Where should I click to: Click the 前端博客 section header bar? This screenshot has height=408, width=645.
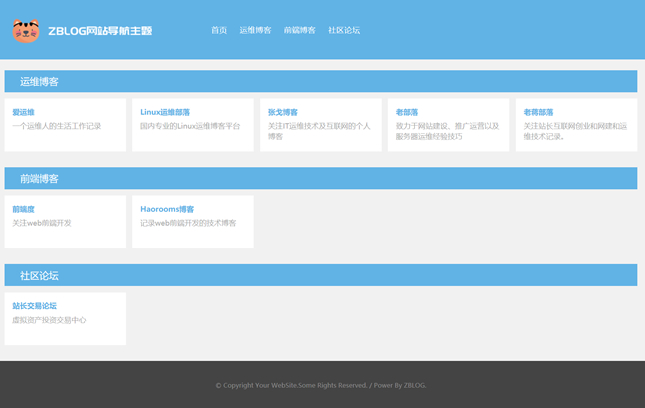click(320, 179)
